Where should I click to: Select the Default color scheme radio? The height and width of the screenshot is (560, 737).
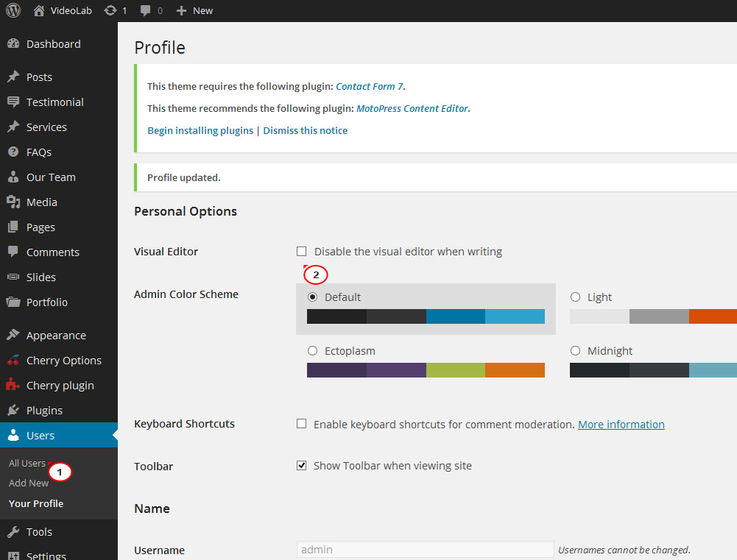click(313, 297)
